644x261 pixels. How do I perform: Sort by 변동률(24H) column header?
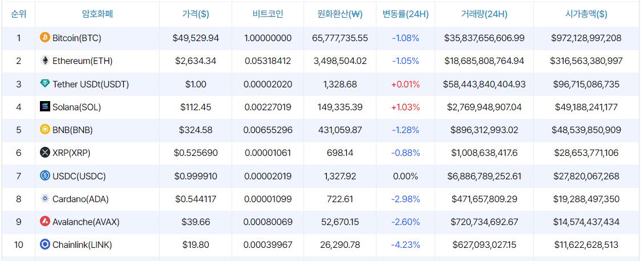point(406,14)
